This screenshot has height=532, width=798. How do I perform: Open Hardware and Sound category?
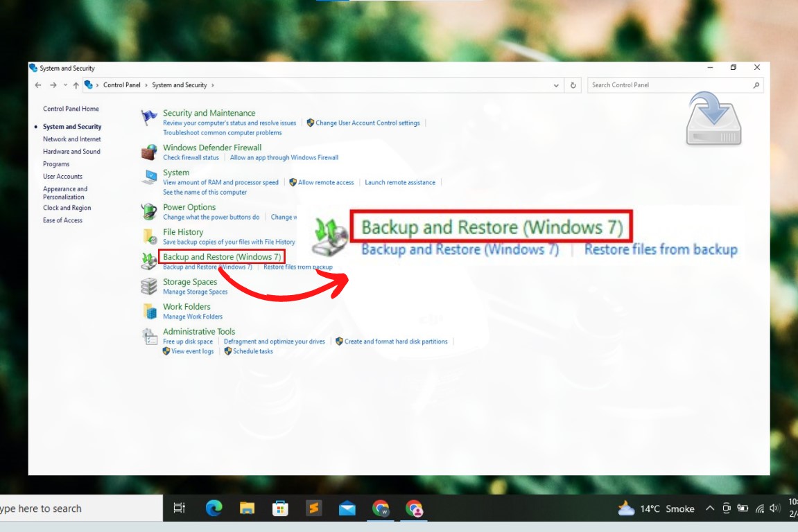pyautogui.click(x=71, y=152)
